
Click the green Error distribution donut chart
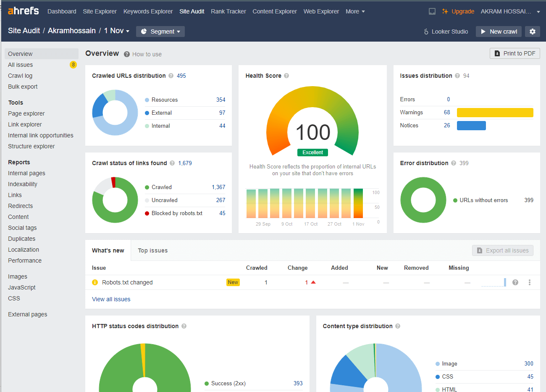423,200
